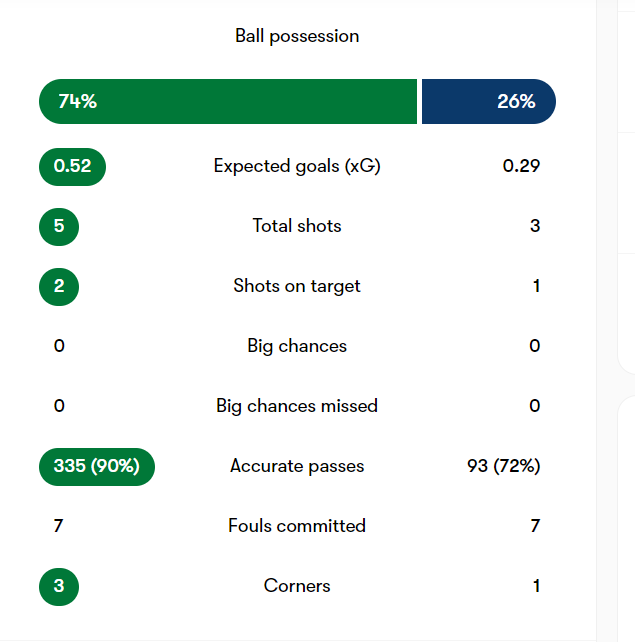This screenshot has height=642, width=635.
Task: Click the Fouls committed label
Action: 297,526
